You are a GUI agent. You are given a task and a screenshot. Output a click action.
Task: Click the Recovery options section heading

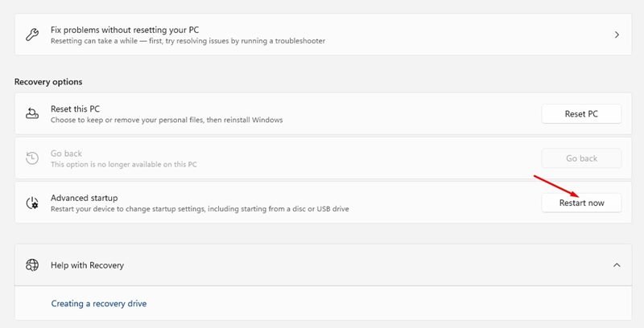[48, 81]
